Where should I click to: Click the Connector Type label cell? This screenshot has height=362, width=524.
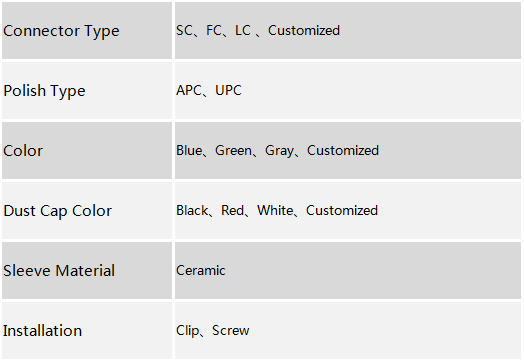click(87, 31)
